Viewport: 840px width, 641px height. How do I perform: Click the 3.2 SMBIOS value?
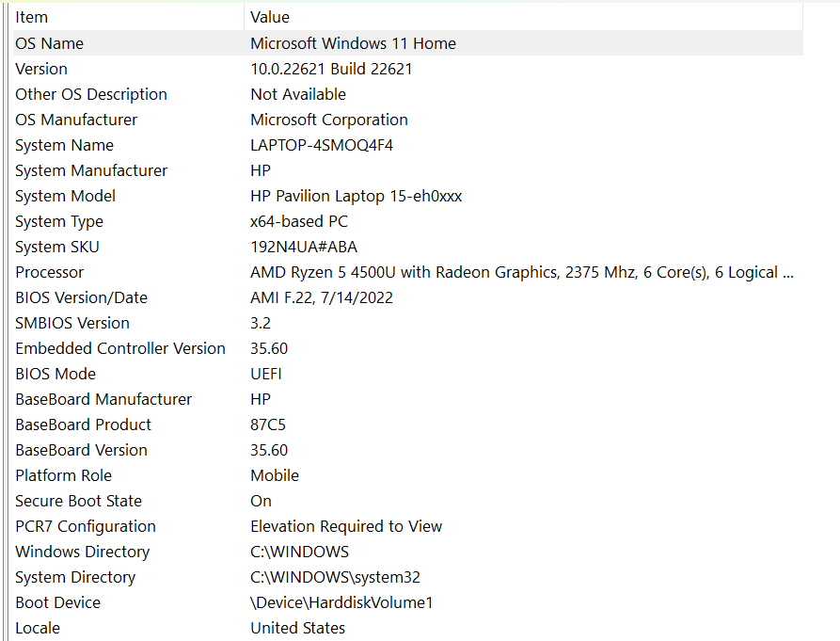click(x=261, y=323)
